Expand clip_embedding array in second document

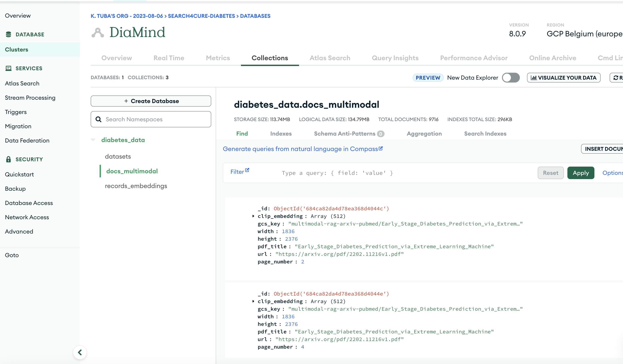tap(253, 301)
